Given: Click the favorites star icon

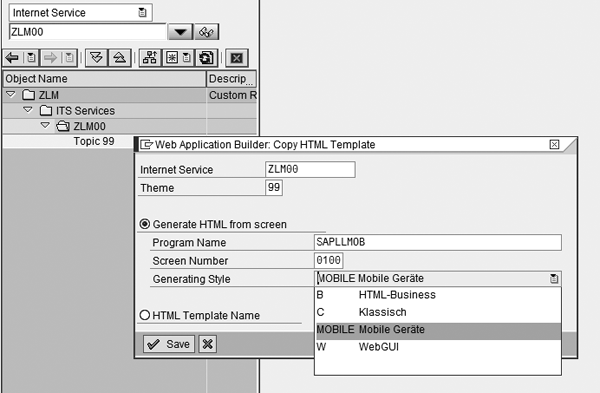Looking at the screenshot, I should (x=172, y=58).
